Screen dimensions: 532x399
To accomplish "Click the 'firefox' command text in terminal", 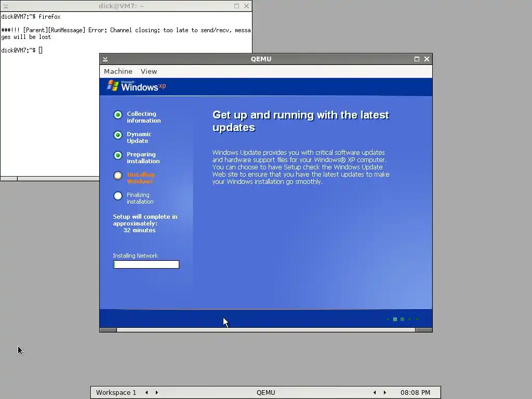I will (49, 17).
